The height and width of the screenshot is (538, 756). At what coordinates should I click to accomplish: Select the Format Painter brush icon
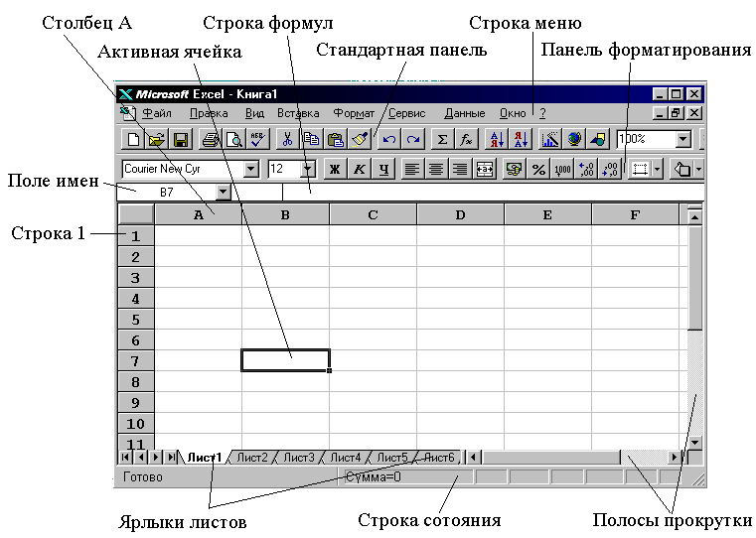point(360,140)
